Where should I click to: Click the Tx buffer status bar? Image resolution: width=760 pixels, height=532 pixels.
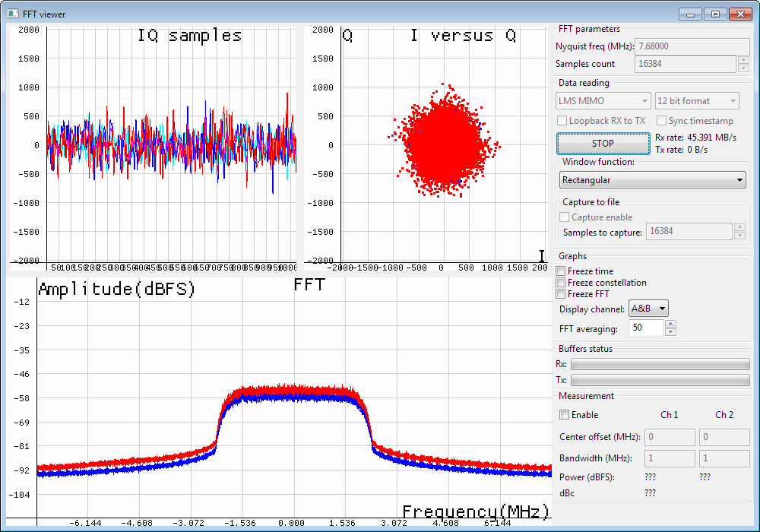point(660,380)
